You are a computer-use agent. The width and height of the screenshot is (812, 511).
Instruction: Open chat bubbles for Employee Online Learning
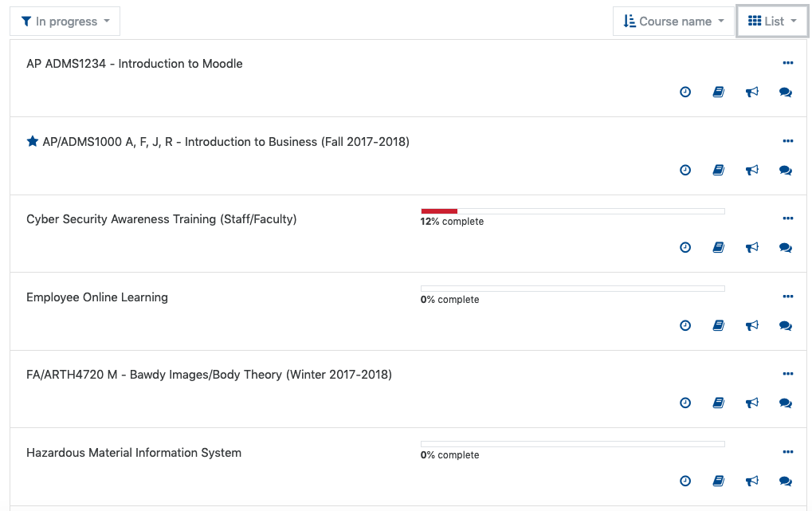tap(786, 325)
